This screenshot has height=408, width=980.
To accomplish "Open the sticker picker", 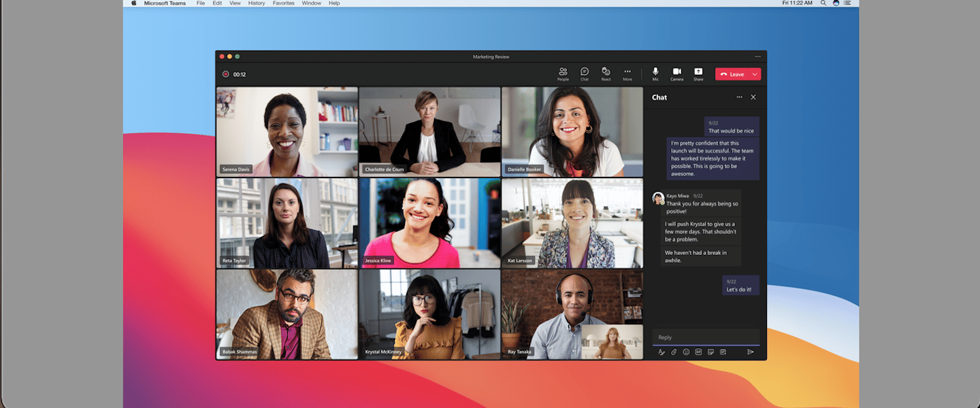I will pyautogui.click(x=710, y=352).
